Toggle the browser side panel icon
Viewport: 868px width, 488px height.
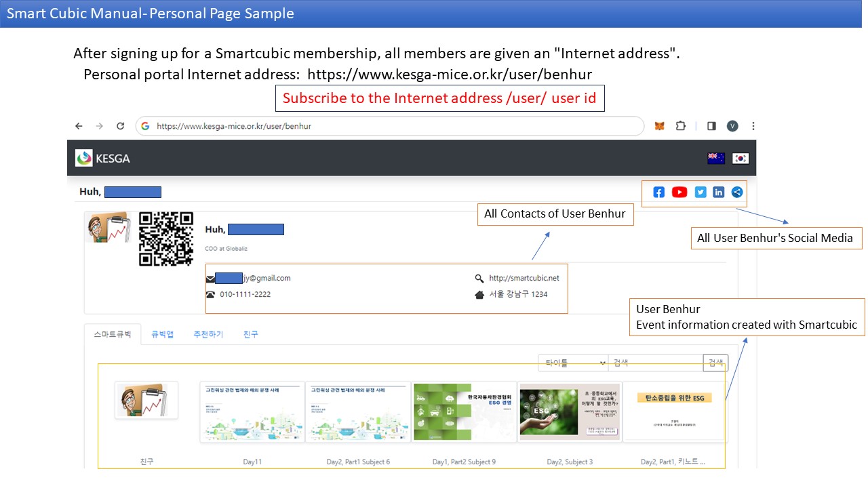711,126
